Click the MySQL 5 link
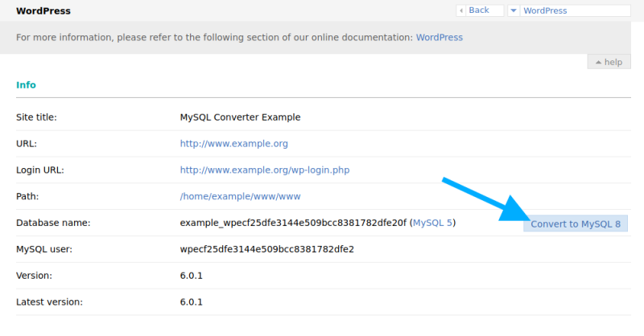Screen dimensions: 644x336 point(432,223)
